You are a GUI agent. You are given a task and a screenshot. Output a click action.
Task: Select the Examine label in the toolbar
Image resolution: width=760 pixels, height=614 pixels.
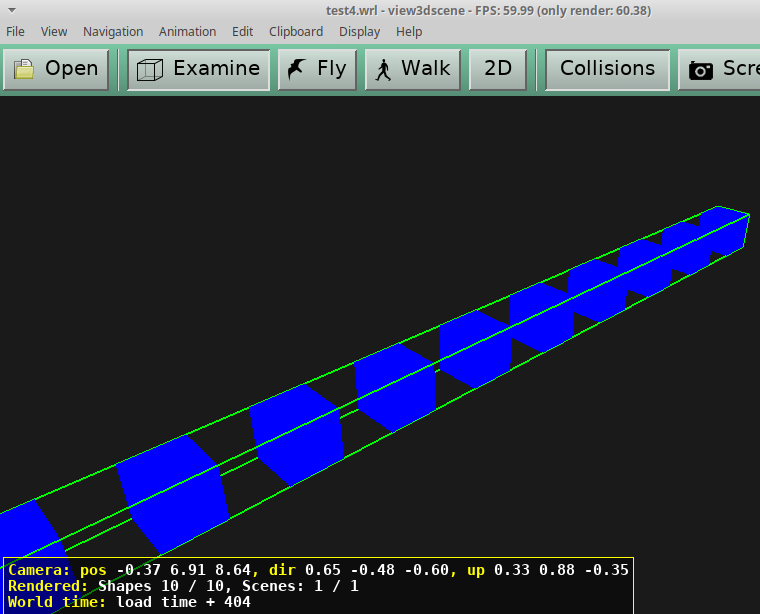(x=217, y=68)
